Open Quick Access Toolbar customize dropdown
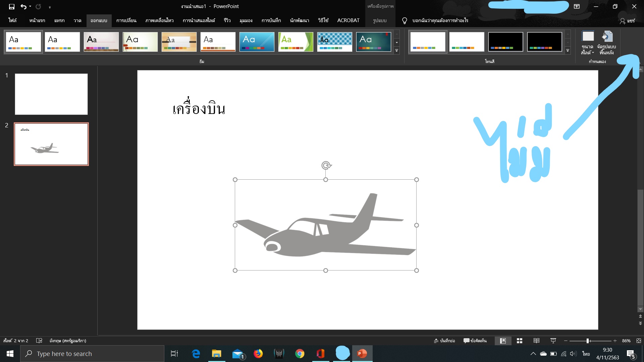 [50, 7]
